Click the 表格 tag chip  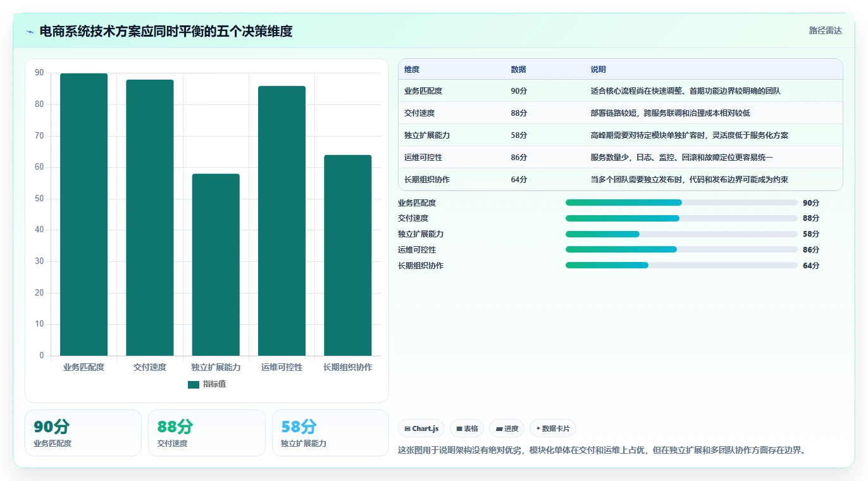point(467,428)
